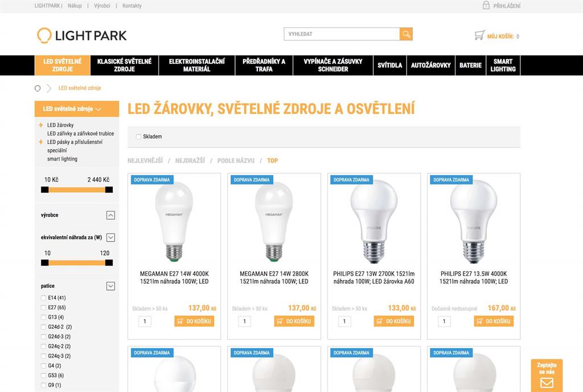Image resolution: width=583 pixels, height=392 pixels.
Task: Sort products by TOP
Action: [x=272, y=160]
